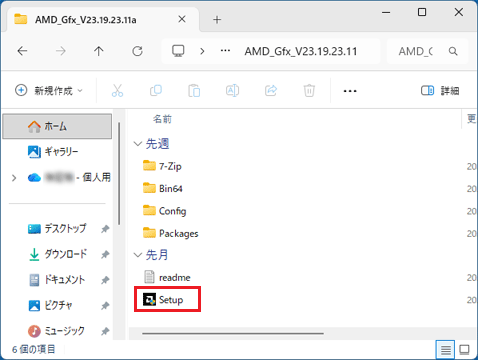Viewport: 478px width, 360px height.
Task: Click the Rename toolbar icon
Action: pos(232,90)
